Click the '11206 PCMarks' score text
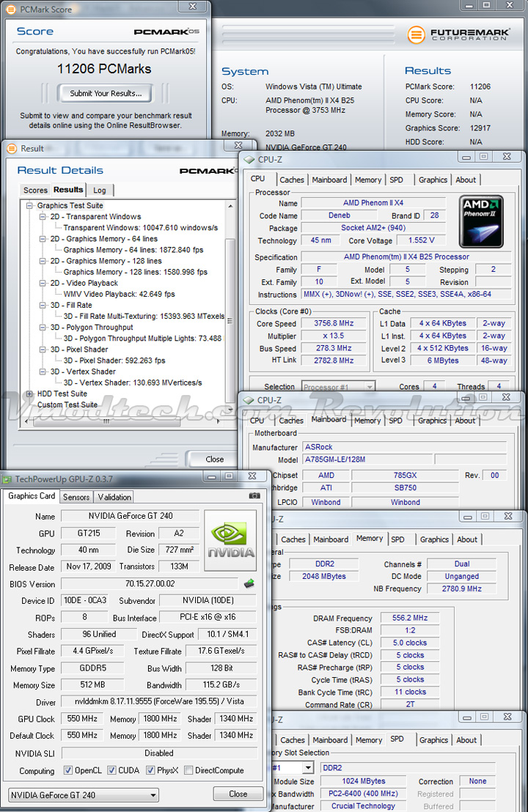Image resolution: width=528 pixels, height=812 pixels. [x=104, y=69]
